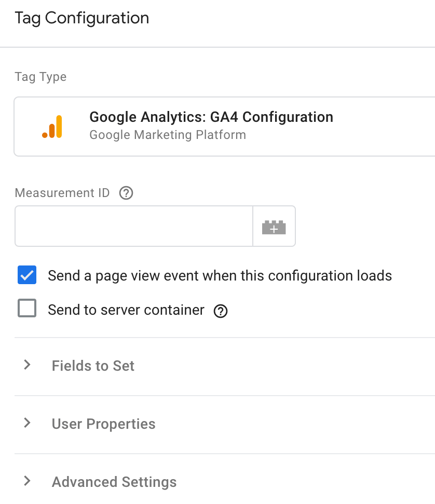Click the Tag Type label
The image size is (435, 504).
[x=40, y=77]
